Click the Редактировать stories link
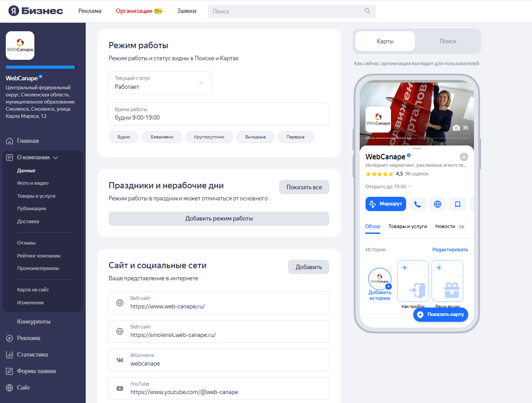 tap(450, 249)
